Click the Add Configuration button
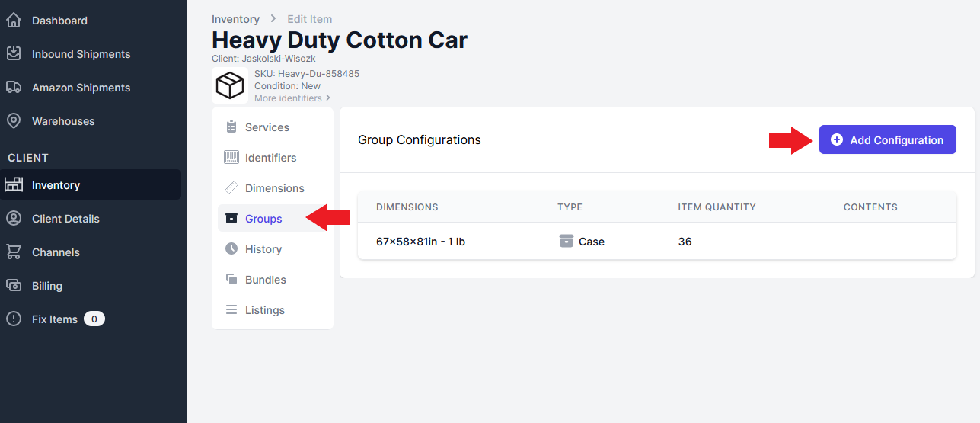Screen dimensions: 980x423 coord(887,140)
